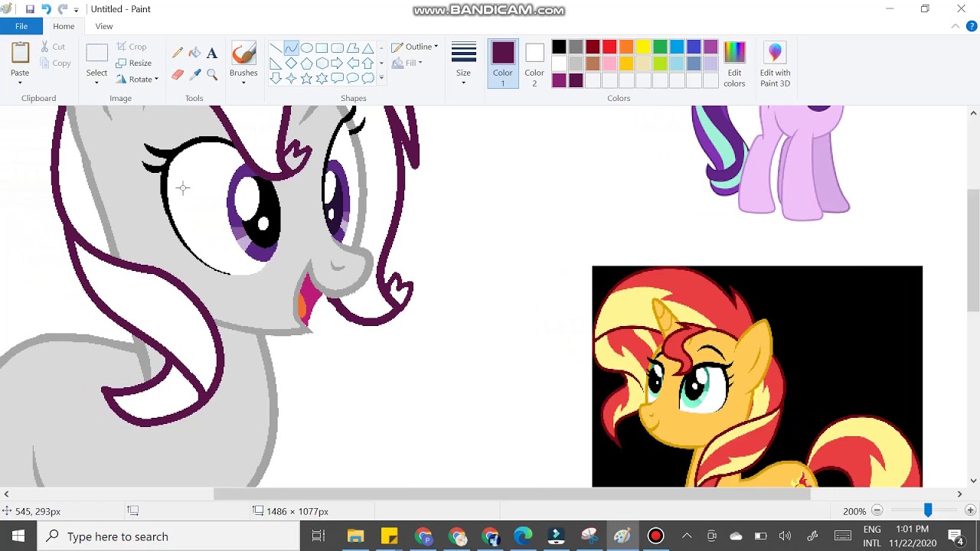Click the zoom slider handle

tap(928, 510)
